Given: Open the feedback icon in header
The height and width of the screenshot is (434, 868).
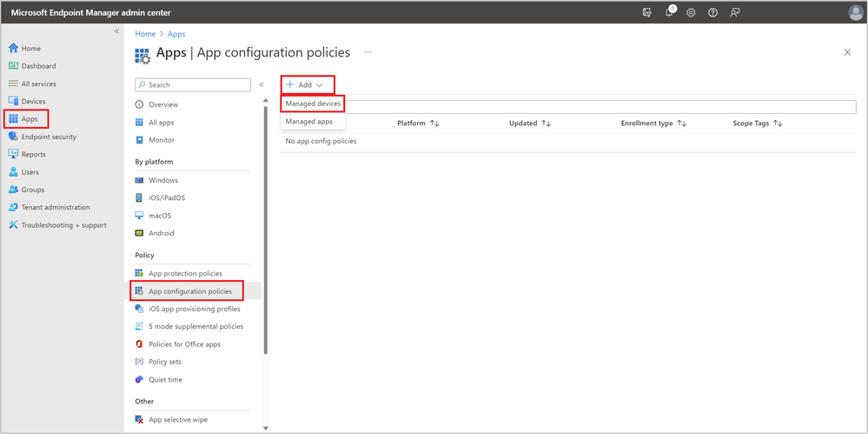Looking at the screenshot, I should click(735, 13).
